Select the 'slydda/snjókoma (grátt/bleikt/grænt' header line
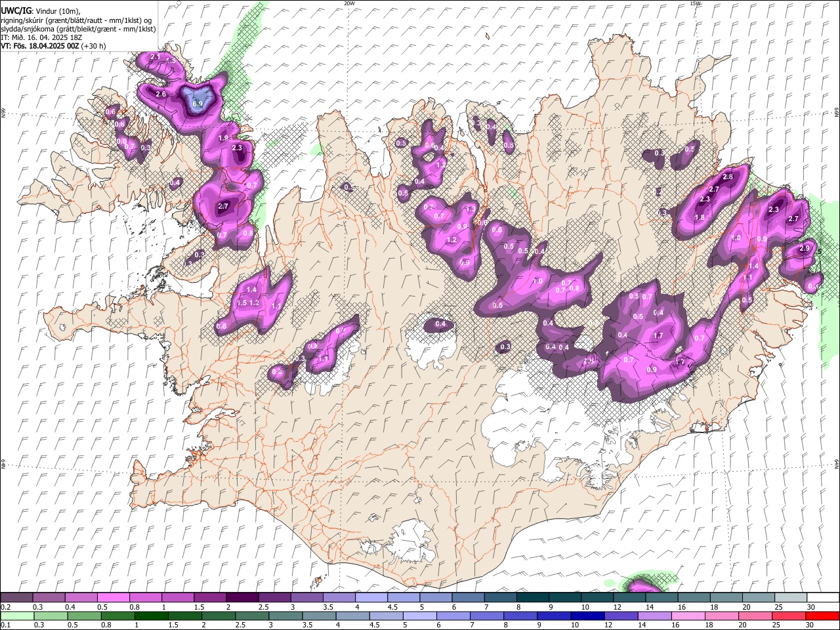The height and width of the screenshot is (630, 840). point(78,29)
